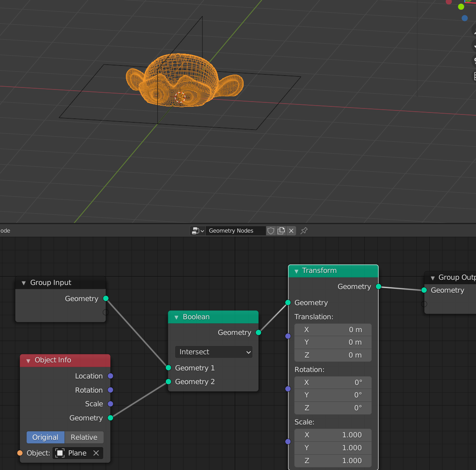This screenshot has height=470, width=476.
Task: Clear the Plane object with X
Action: point(96,453)
